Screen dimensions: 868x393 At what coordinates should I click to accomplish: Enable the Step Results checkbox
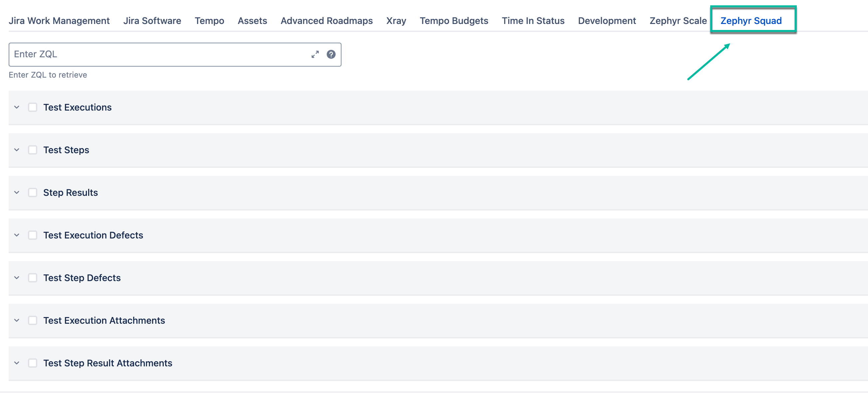[x=32, y=193]
